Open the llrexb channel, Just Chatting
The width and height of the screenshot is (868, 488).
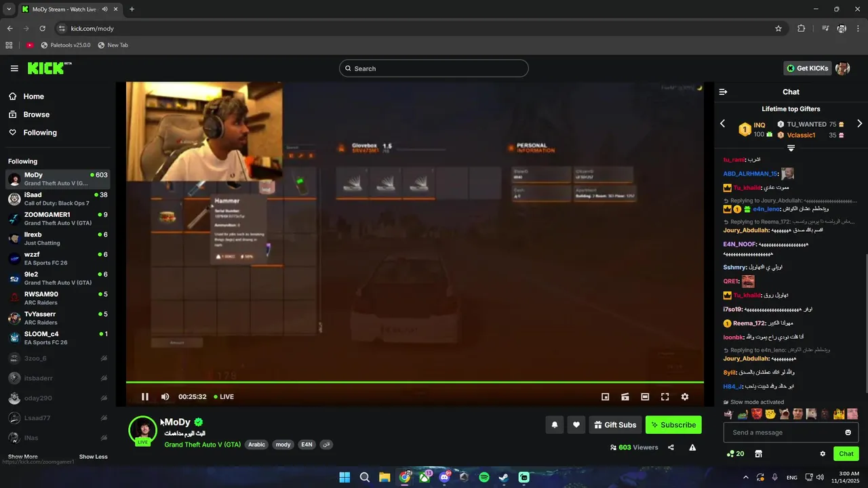[58, 239]
